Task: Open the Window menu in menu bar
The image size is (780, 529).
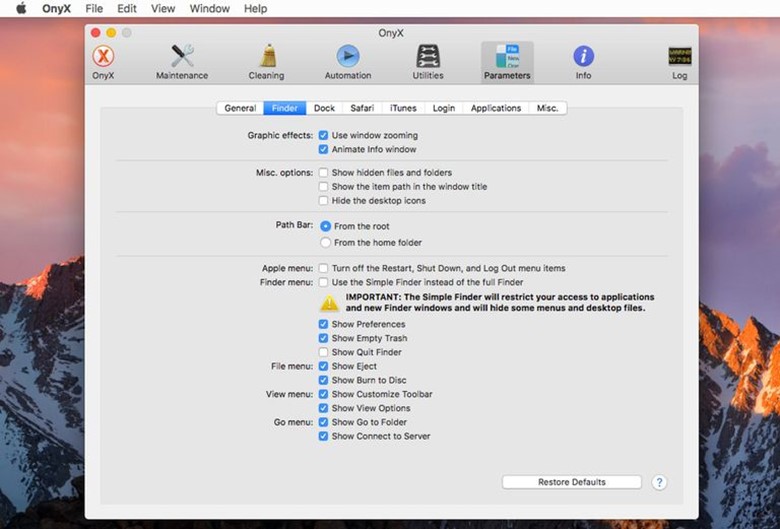Action: pos(209,9)
